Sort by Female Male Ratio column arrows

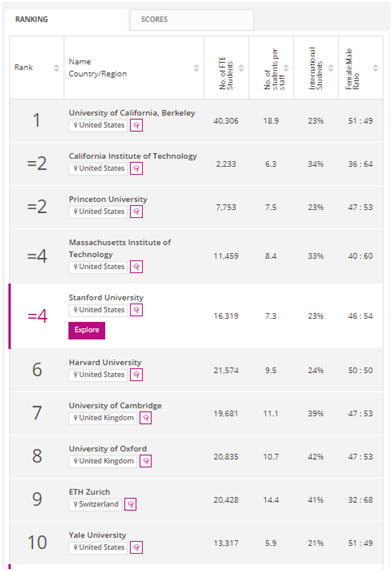click(x=376, y=68)
